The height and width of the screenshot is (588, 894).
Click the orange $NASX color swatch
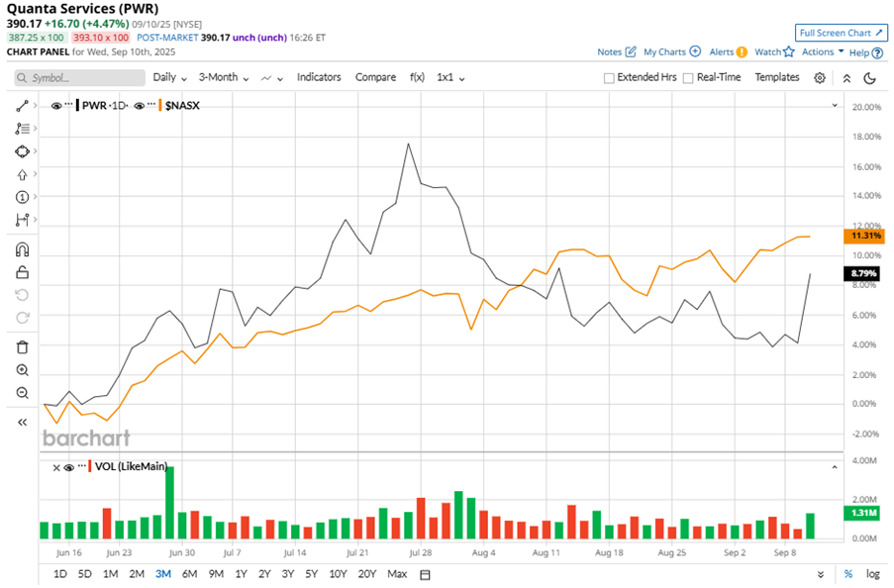pyautogui.click(x=160, y=106)
